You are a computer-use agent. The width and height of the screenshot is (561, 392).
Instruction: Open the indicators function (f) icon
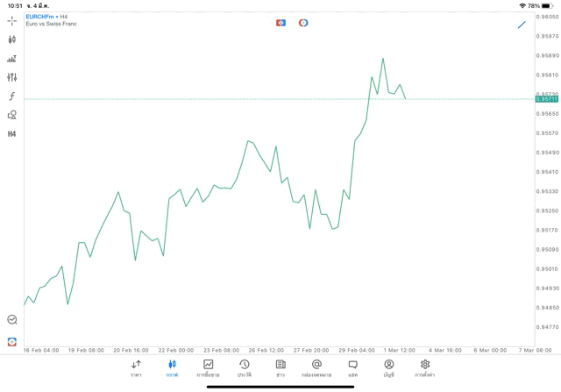11,96
